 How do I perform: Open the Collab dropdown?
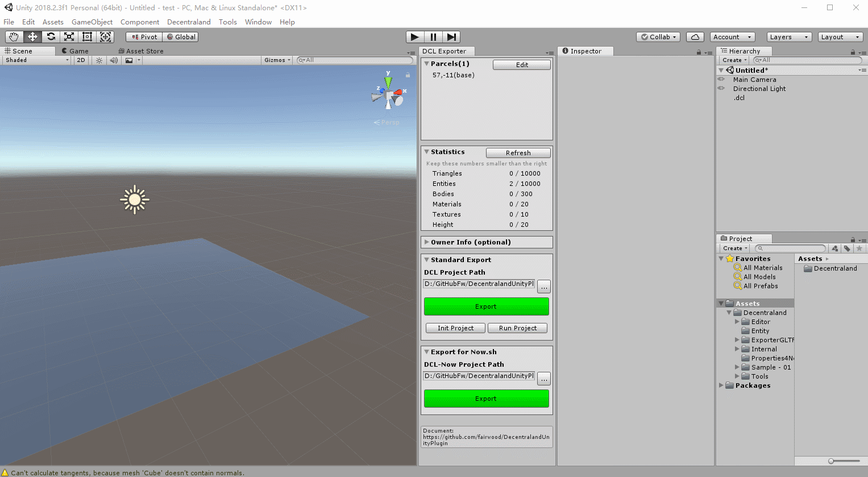658,37
